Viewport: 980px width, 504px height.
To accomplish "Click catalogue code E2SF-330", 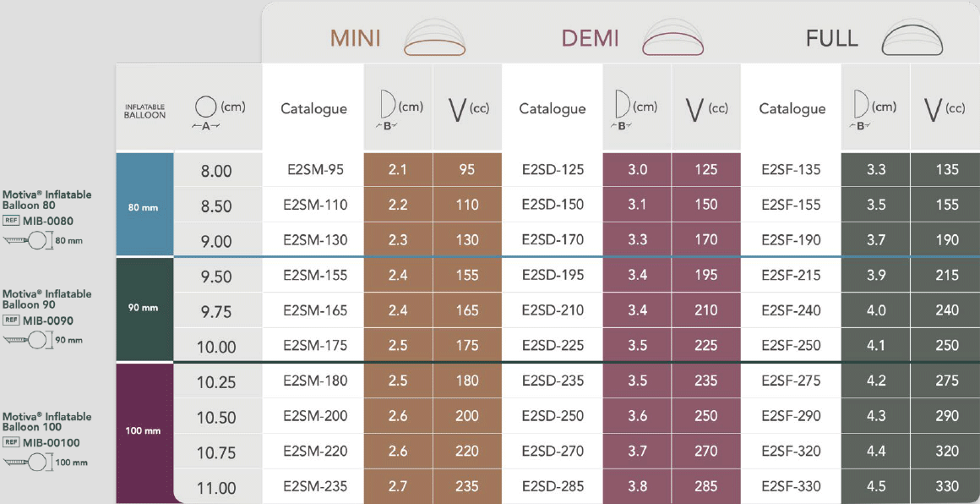I will coord(791,486).
